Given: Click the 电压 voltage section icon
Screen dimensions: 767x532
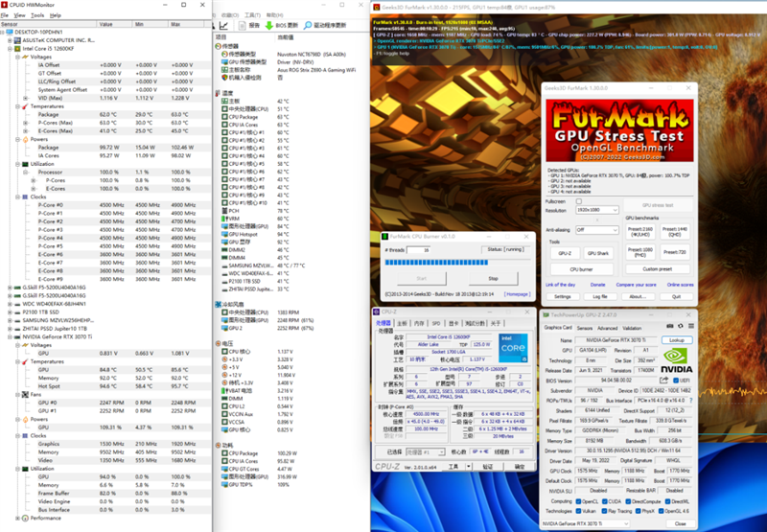Looking at the screenshot, I should 218,344.
